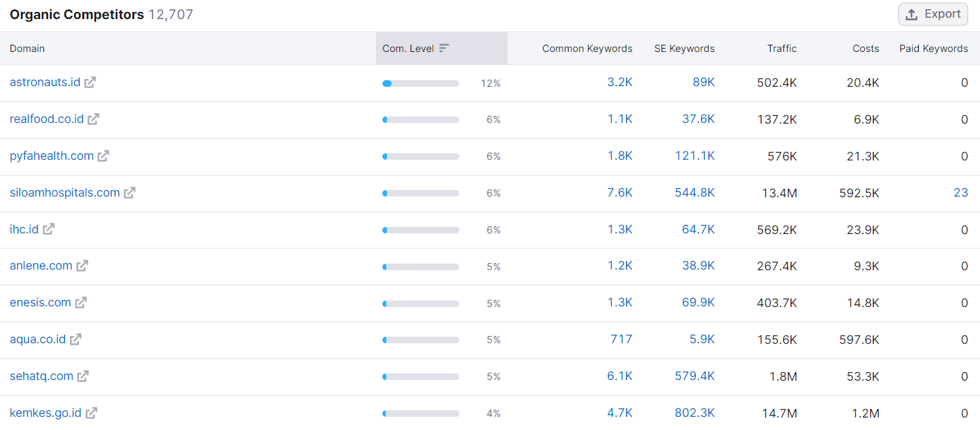Open external link icon next to sehatq.com
This screenshot has height=430, width=980.
tap(83, 376)
